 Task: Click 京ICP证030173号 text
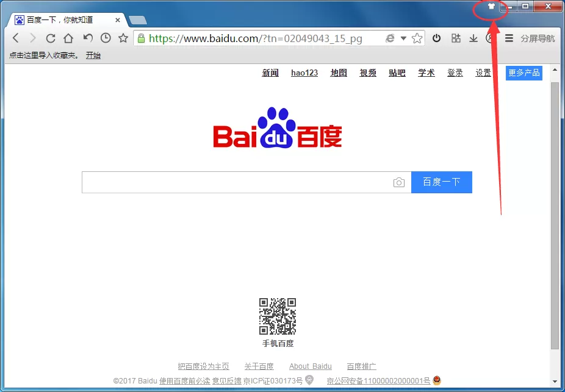pyautogui.click(x=273, y=381)
